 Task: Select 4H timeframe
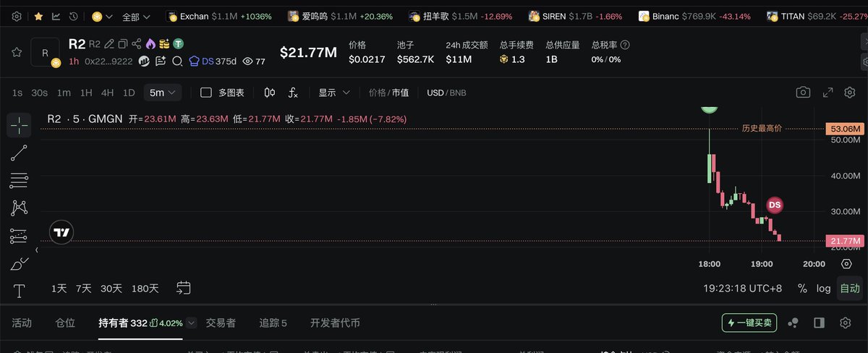coord(108,93)
